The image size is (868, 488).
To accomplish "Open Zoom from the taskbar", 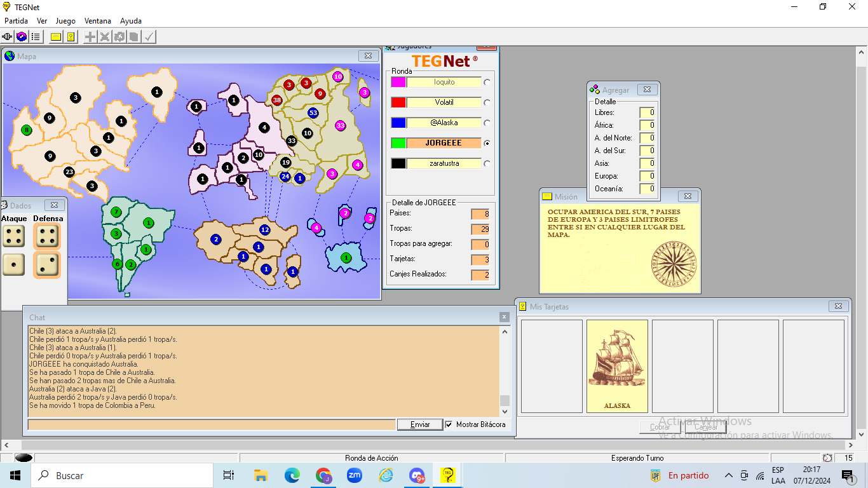I will coord(355,475).
